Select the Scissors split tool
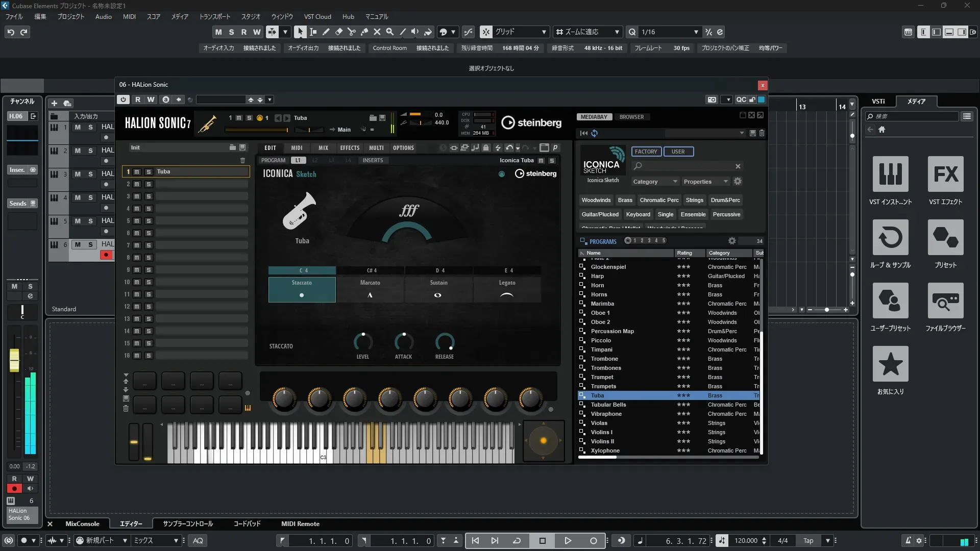Image resolution: width=980 pixels, height=551 pixels. point(351,32)
